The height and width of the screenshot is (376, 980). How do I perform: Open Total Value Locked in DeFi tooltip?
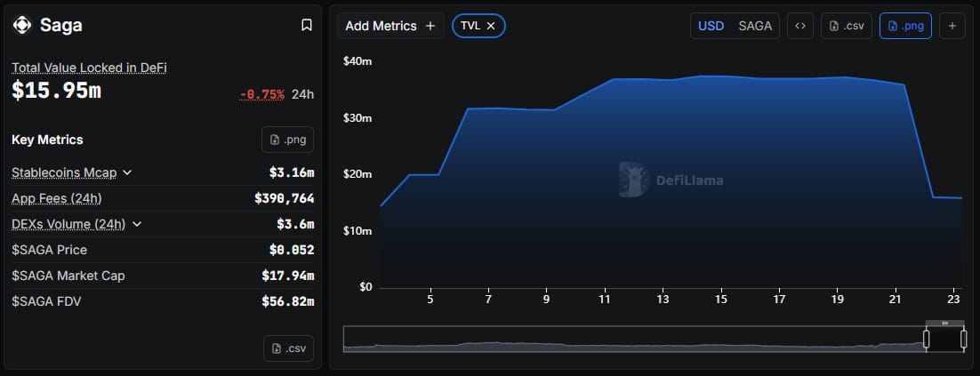point(89,68)
